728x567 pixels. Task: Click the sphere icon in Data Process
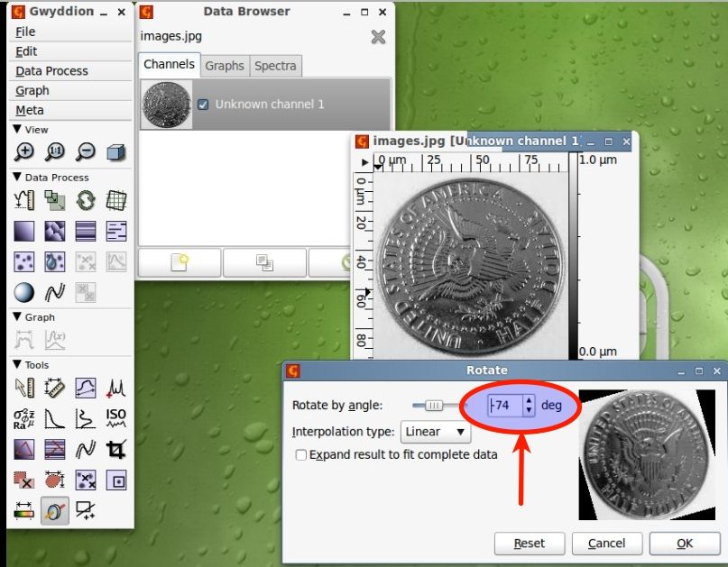point(24,292)
